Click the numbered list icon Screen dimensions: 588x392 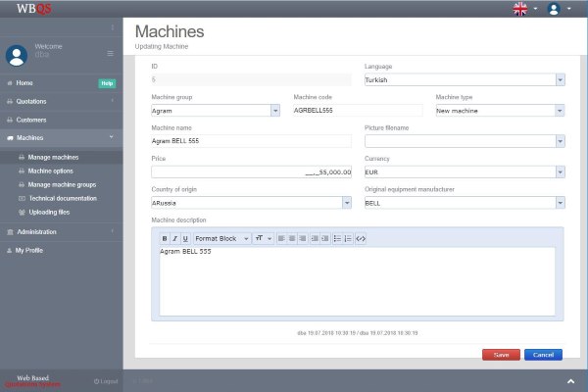pyautogui.click(x=348, y=238)
